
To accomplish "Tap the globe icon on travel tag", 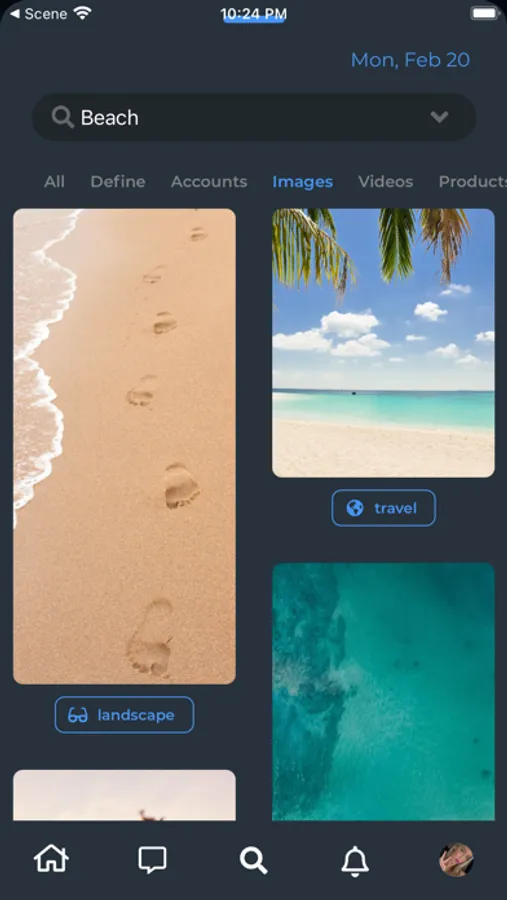I will 355,508.
